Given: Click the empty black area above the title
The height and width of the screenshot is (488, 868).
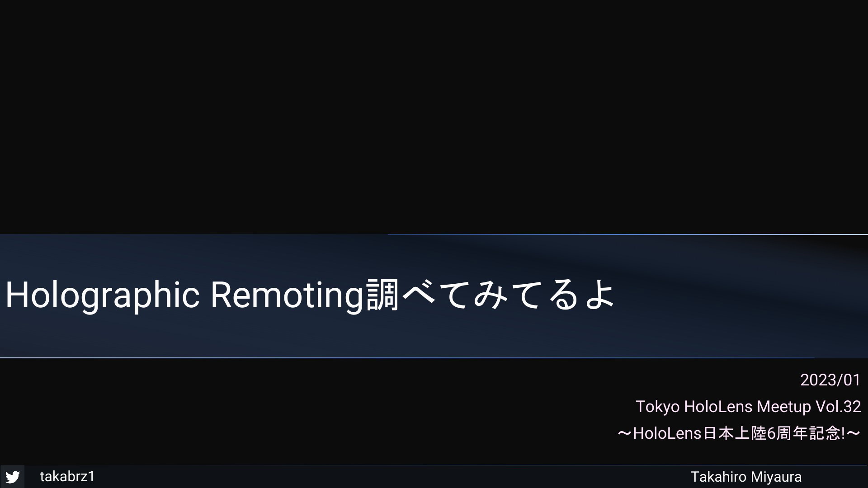Looking at the screenshot, I should point(434,117).
